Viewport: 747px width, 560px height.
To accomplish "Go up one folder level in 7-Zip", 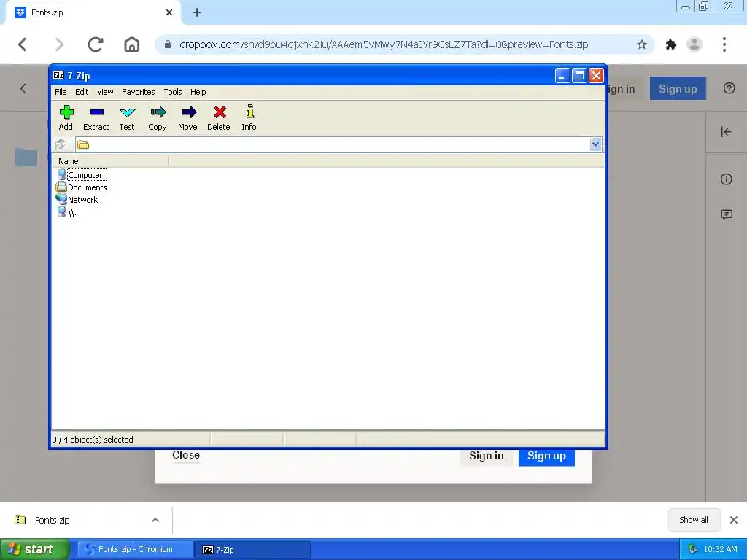I will [x=61, y=144].
